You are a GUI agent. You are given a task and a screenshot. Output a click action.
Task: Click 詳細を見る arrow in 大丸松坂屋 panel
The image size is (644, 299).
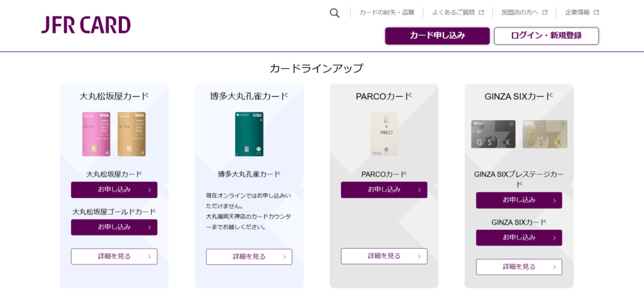point(150,257)
